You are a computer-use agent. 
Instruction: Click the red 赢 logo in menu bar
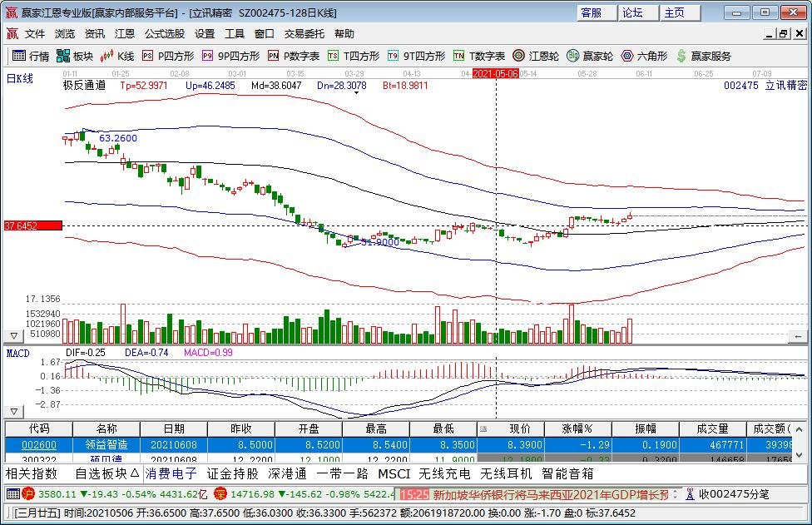click(12, 33)
